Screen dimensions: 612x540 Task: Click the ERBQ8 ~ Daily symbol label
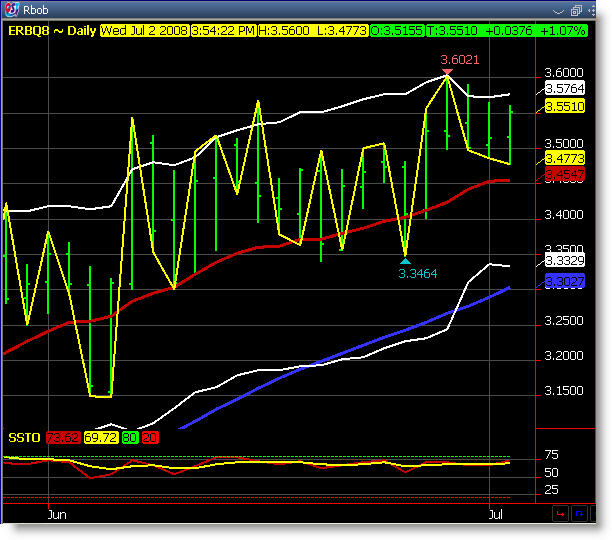coord(52,31)
